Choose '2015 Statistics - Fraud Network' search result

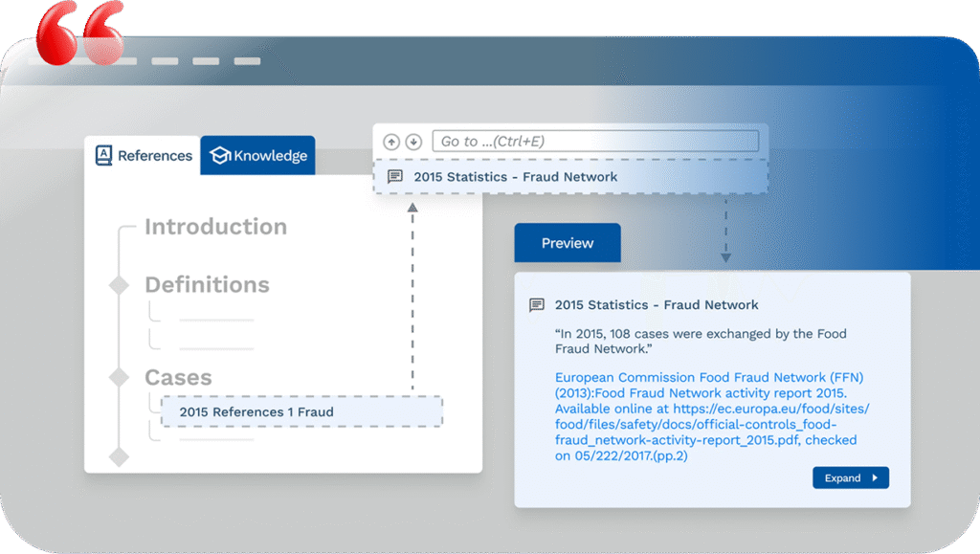pos(515,177)
